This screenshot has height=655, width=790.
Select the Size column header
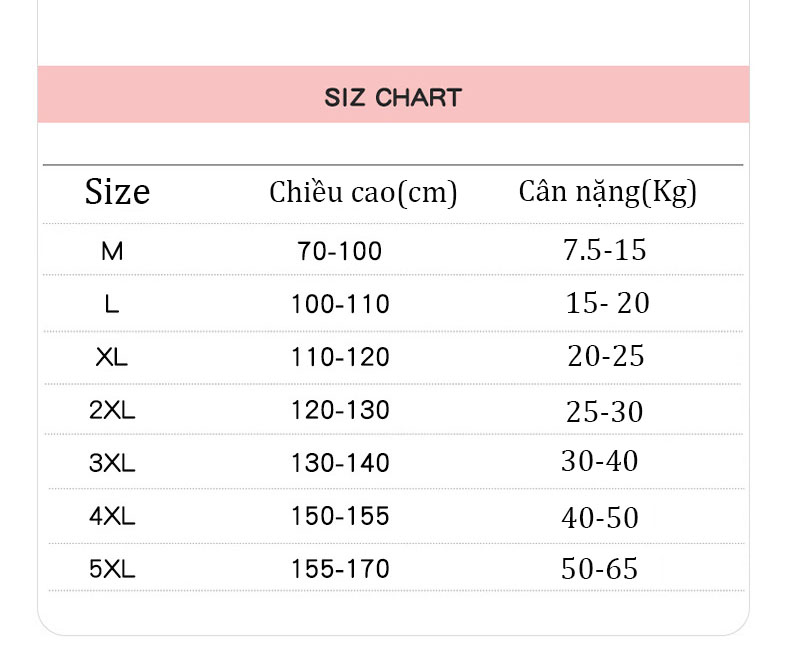click(117, 192)
